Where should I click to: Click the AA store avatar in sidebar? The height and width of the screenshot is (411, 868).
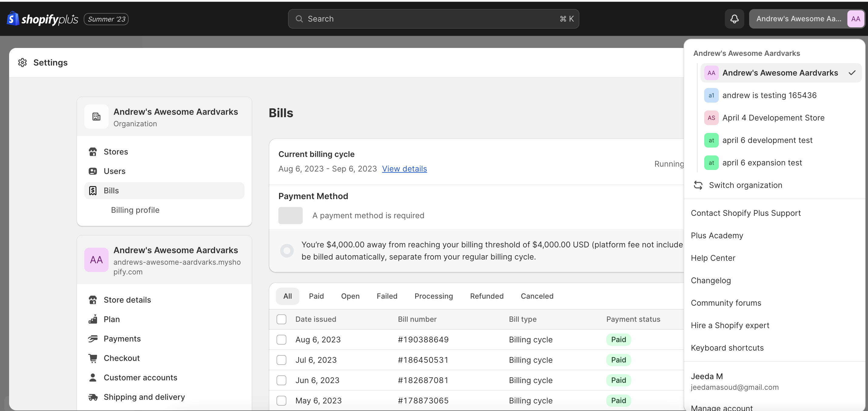point(96,260)
